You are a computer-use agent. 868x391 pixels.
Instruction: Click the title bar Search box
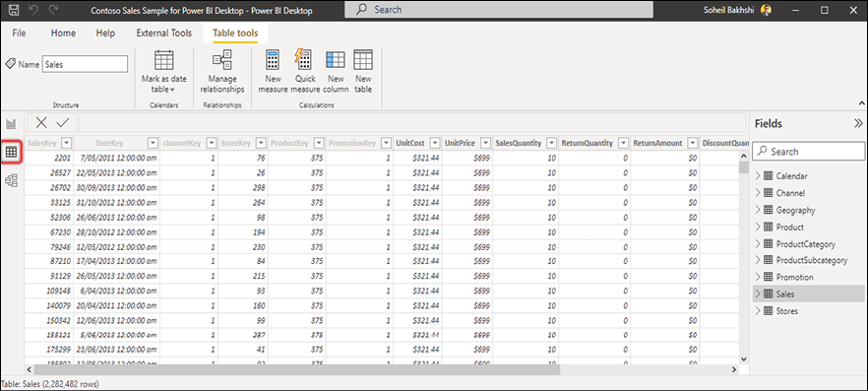(499, 10)
